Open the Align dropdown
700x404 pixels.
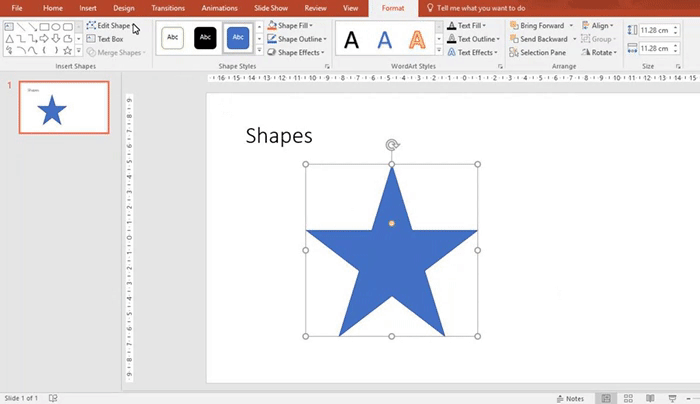pos(598,26)
